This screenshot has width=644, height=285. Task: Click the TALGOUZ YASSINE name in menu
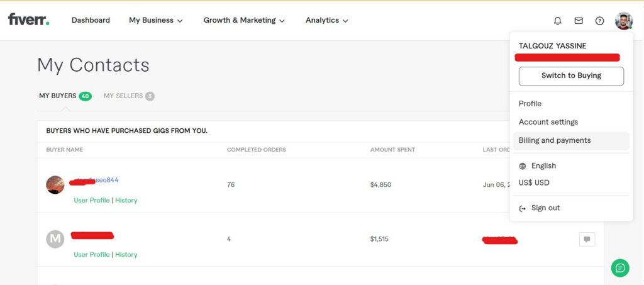click(552, 46)
